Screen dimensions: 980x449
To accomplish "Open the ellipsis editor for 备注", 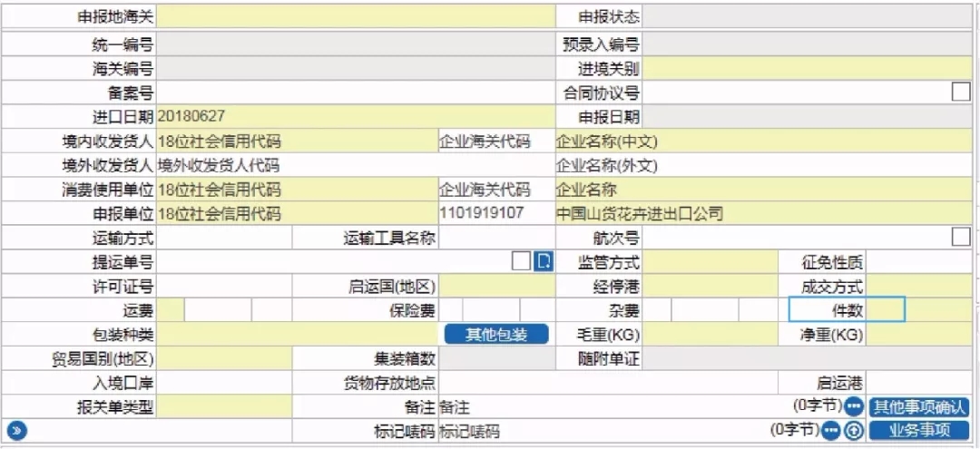I will point(854,407).
